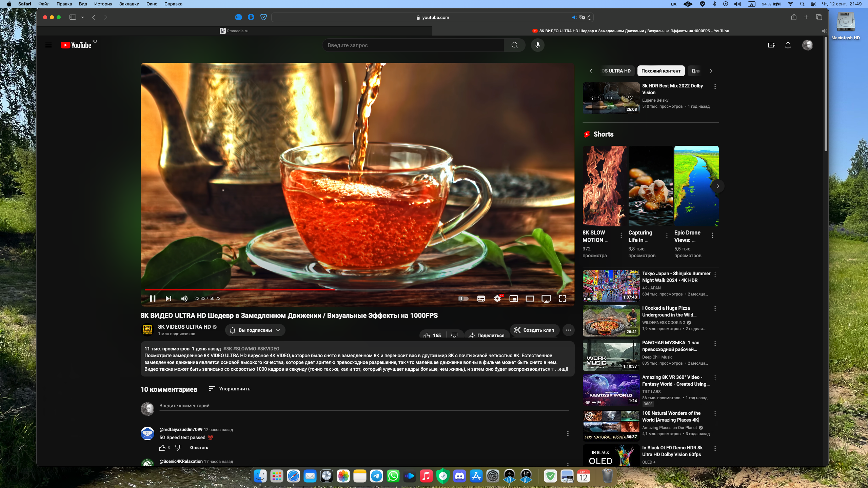This screenshot has height=488, width=868.
Task: Click the YouTube search field
Action: pyautogui.click(x=413, y=45)
